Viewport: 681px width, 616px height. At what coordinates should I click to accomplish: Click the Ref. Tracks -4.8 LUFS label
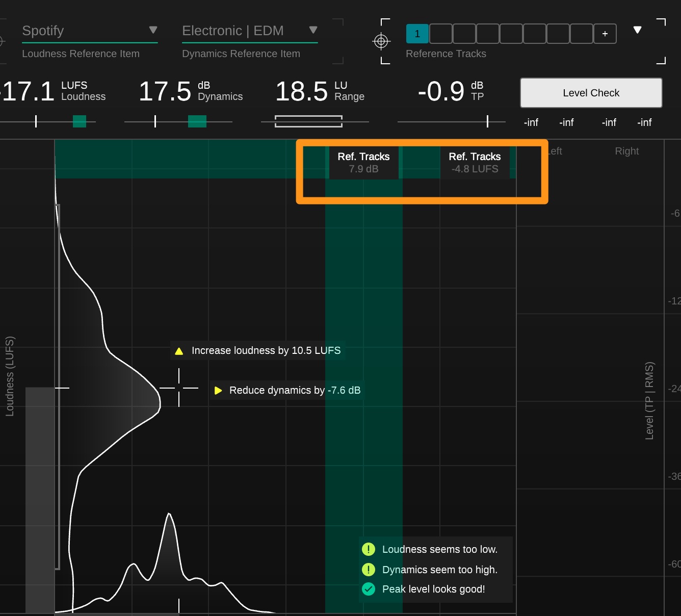coord(475,163)
